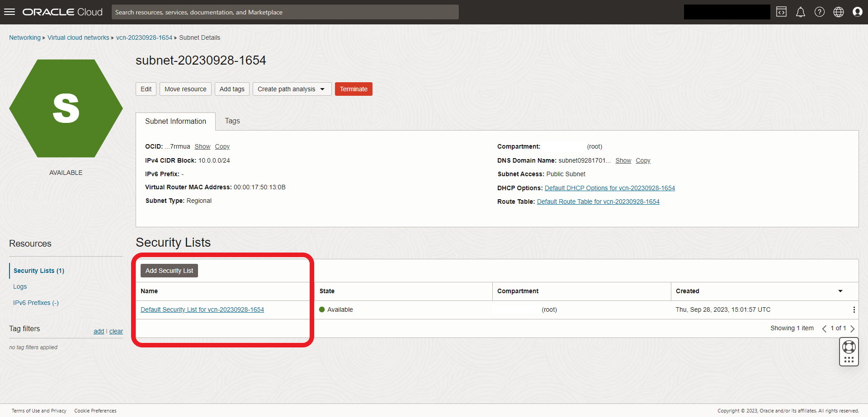Open actions menu for security list row
The width and height of the screenshot is (868, 417).
(854, 310)
